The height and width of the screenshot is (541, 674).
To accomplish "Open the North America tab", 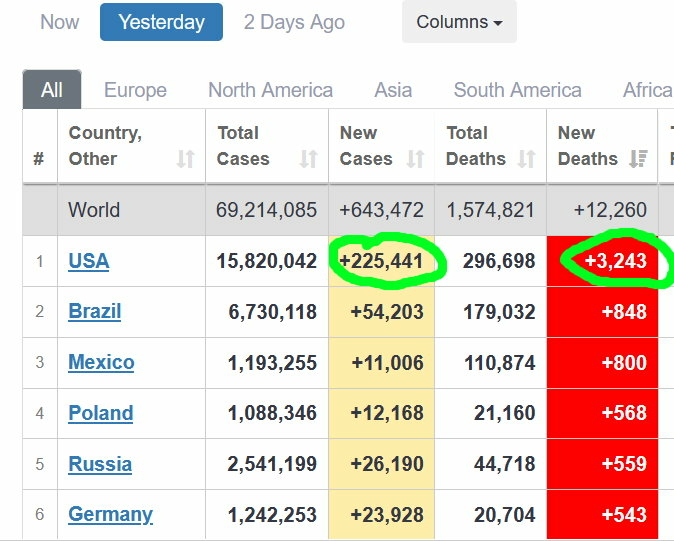I will (x=270, y=90).
